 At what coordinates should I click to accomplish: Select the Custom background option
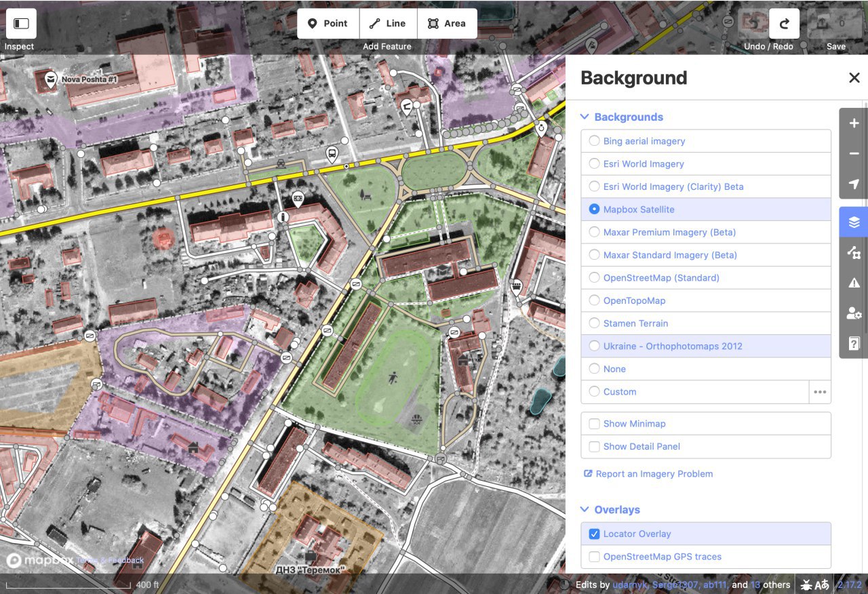[x=695, y=392]
